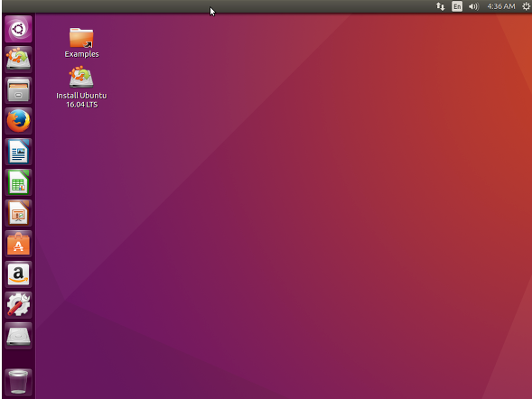Launch Install Ubuntu from the launcher bar
The image size is (532, 399).
18,60
